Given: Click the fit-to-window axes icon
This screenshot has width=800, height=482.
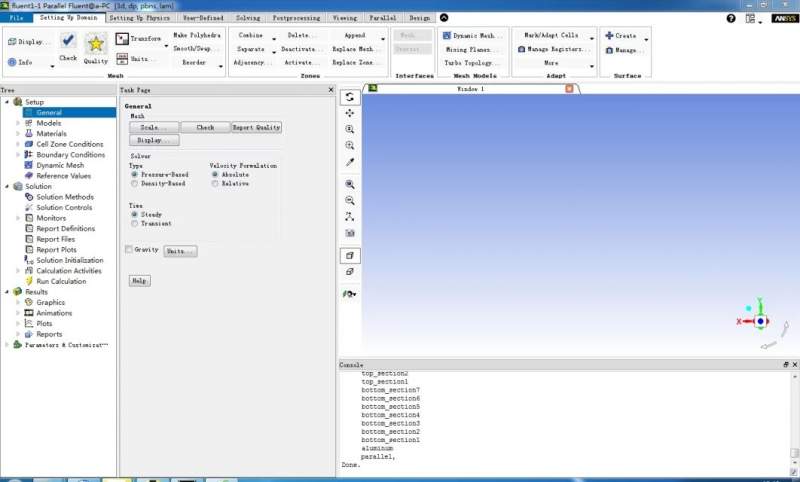Looking at the screenshot, I should (349, 217).
